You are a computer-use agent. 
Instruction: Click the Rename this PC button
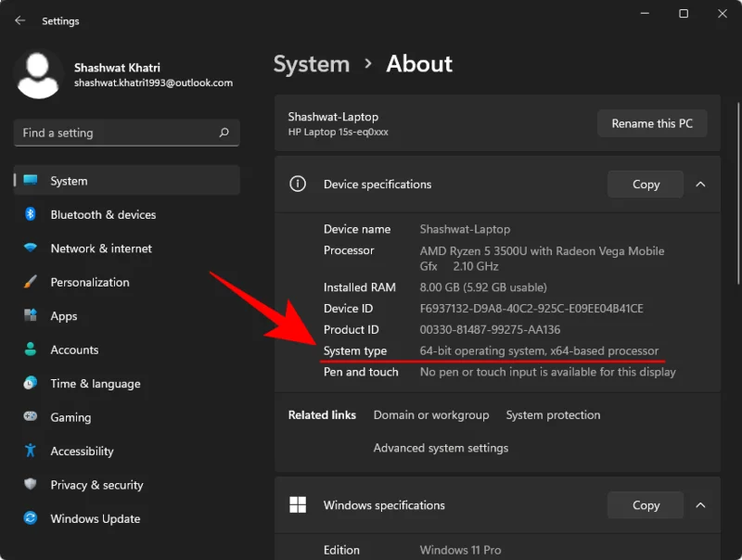pos(652,123)
